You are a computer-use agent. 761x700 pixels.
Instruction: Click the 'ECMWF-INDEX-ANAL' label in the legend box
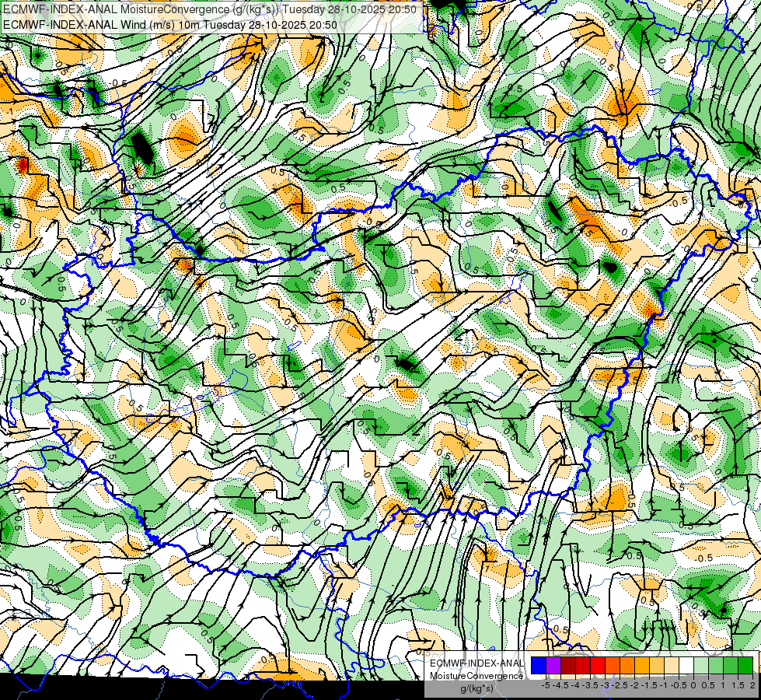(476, 663)
